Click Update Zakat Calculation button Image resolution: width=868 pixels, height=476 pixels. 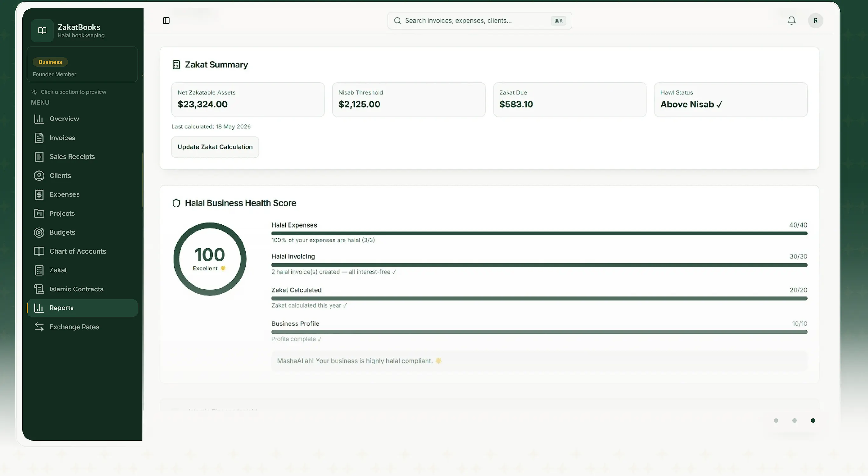[x=215, y=147]
